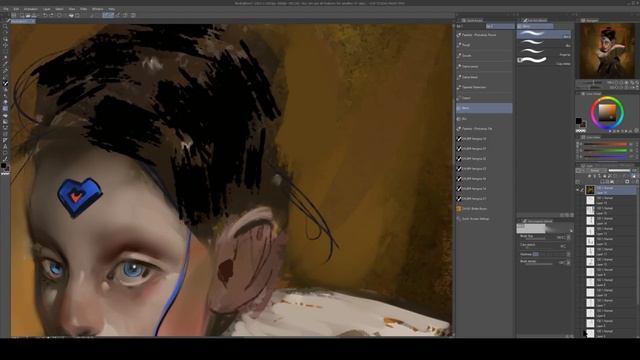Click the brush stroke preview in Tool property
Image resolution: width=640 pixels, height=360 pixels.
[544, 229]
